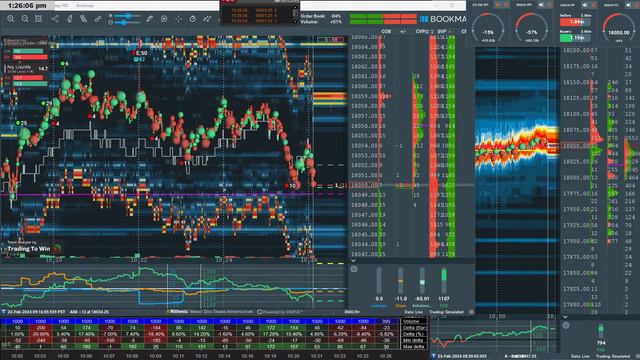Click the -11.0 vertical widget bar
This screenshot has height=360, width=640.
400,280
